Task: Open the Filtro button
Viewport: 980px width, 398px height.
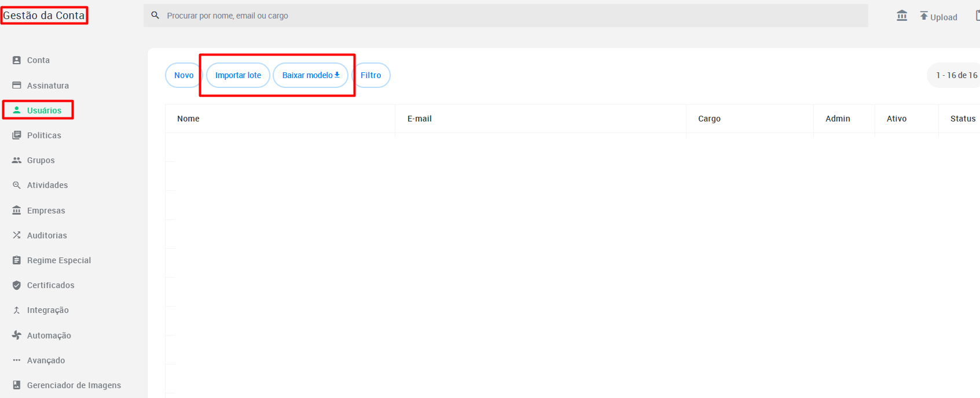Action: (371, 75)
